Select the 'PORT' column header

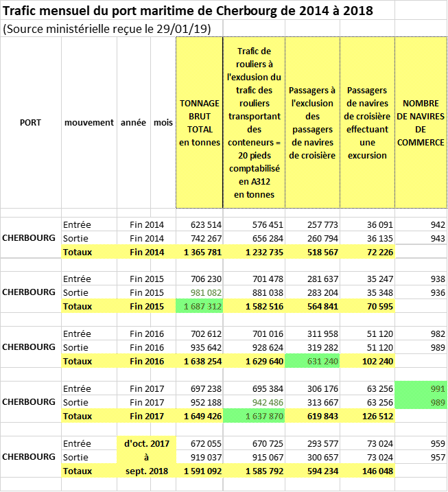tap(30, 122)
